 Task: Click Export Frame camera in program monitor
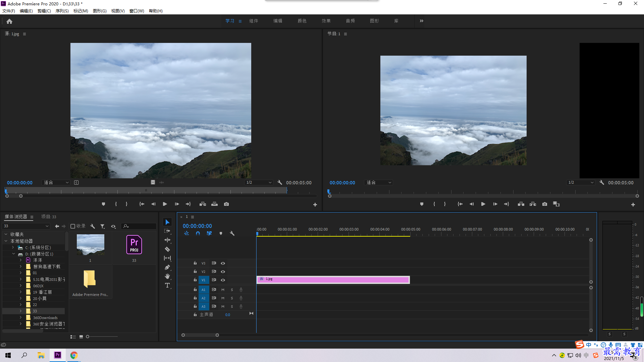(x=545, y=204)
